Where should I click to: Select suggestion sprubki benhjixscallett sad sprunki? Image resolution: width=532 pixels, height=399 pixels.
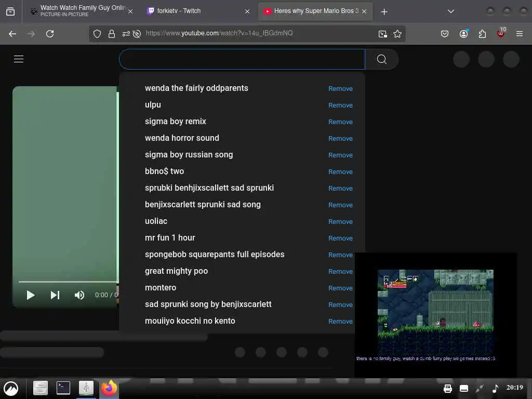(209, 188)
